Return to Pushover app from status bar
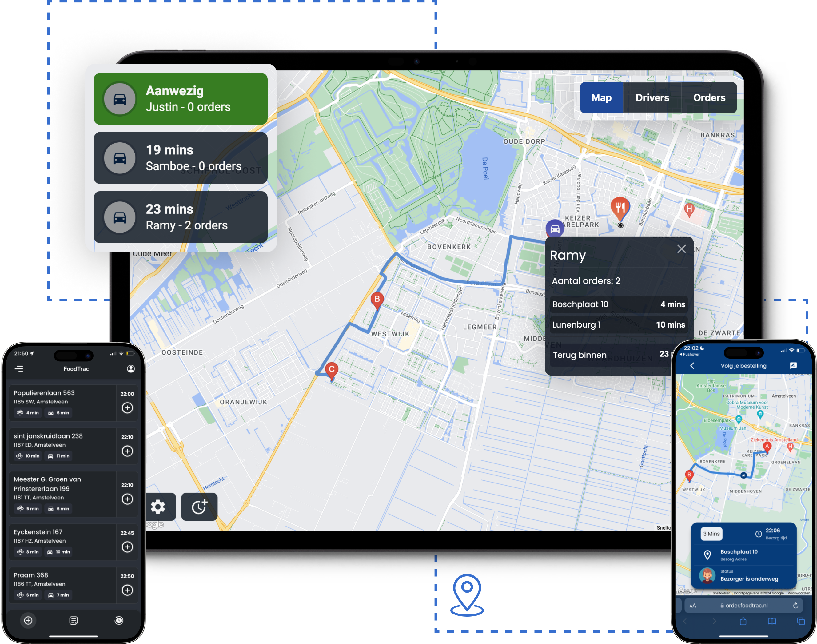Screen dimensions: 817x644 [690, 354]
